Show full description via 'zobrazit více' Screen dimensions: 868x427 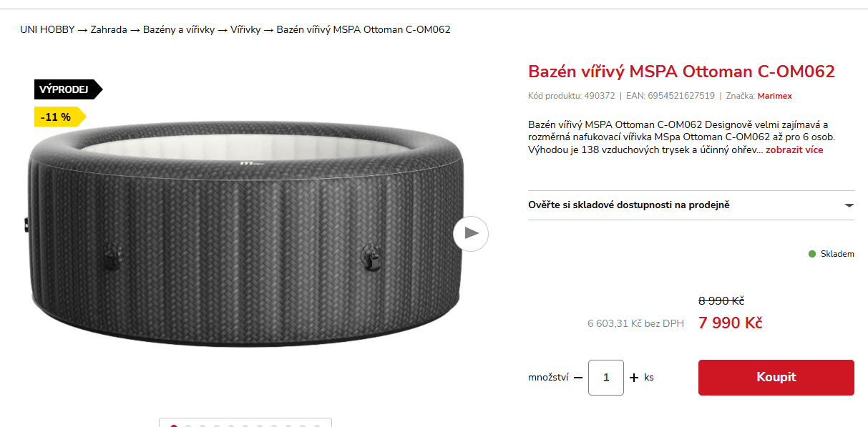(x=794, y=150)
